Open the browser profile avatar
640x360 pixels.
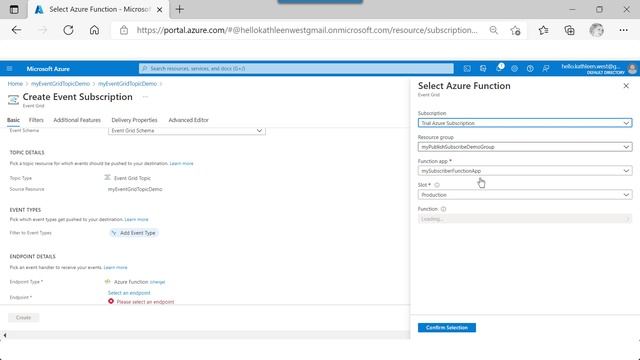(x=596, y=30)
